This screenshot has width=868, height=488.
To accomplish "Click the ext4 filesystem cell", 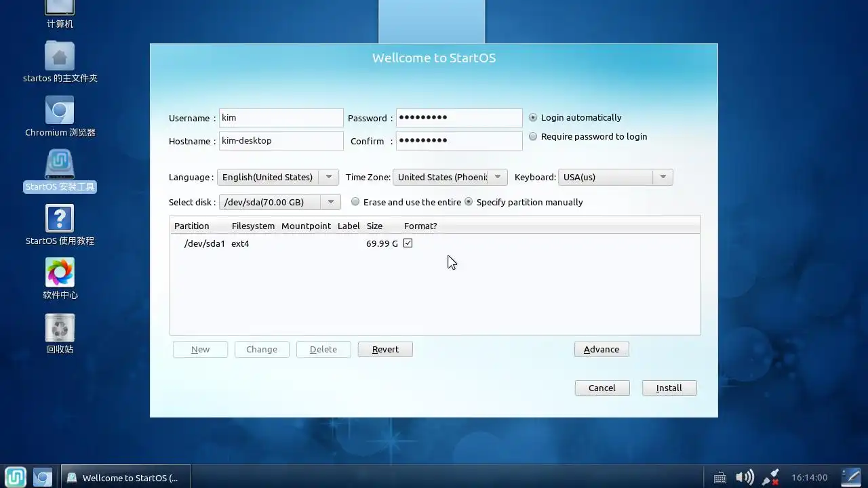I will click(x=240, y=243).
